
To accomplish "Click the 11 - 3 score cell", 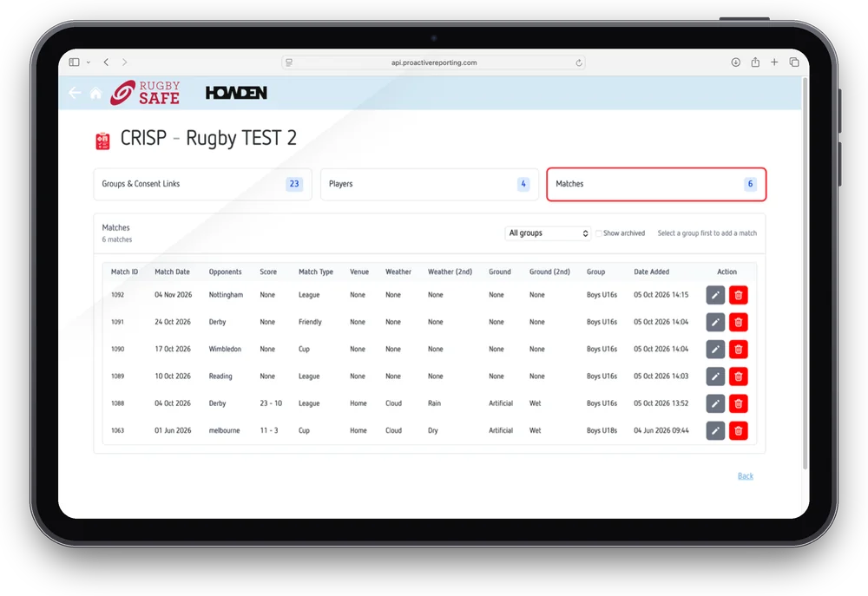I will pyautogui.click(x=269, y=430).
